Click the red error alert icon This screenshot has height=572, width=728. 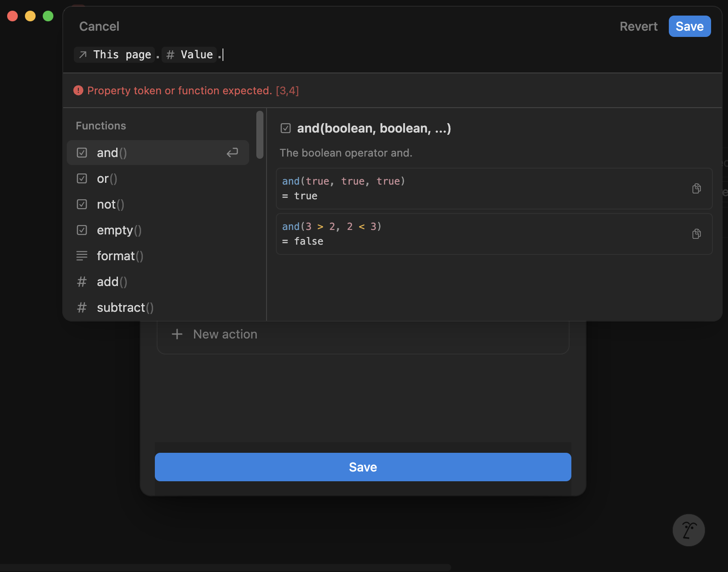point(78,90)
